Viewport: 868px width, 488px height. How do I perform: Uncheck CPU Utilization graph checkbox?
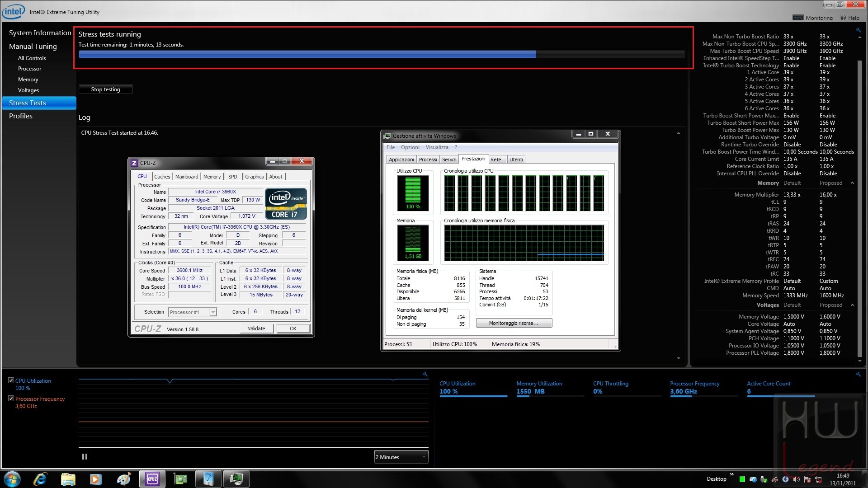click(11, 380)
